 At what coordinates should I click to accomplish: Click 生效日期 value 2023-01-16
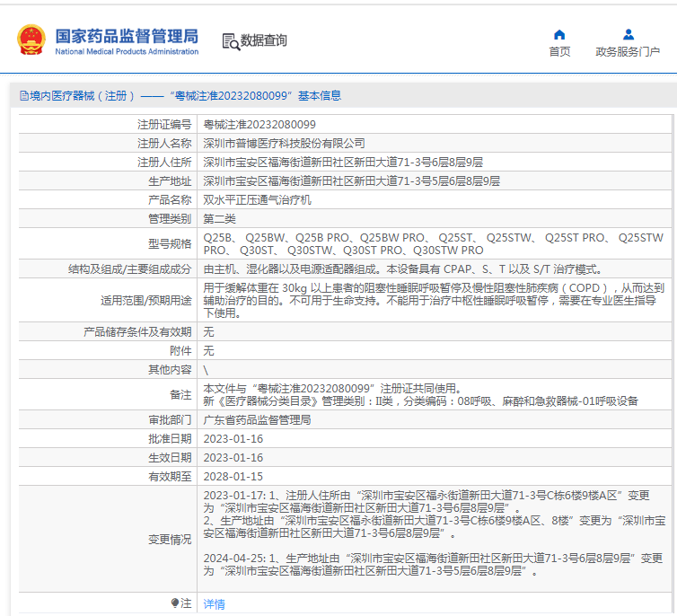[233, 458]
